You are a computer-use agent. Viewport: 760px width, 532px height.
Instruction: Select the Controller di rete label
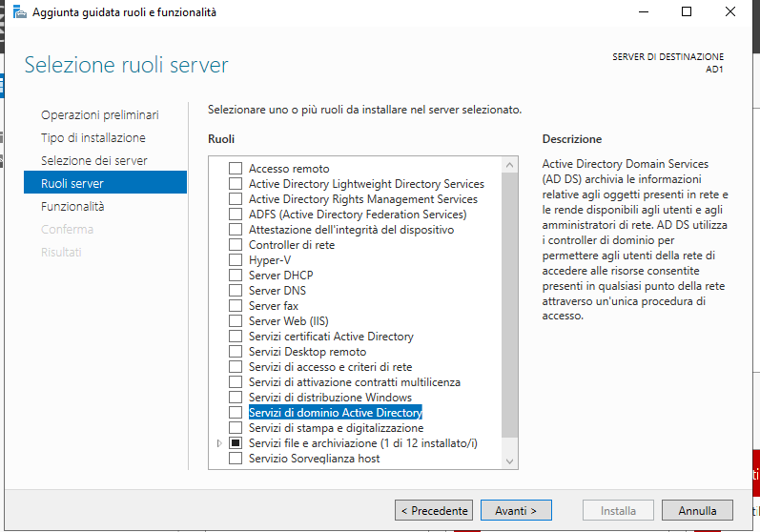point(292,245)
